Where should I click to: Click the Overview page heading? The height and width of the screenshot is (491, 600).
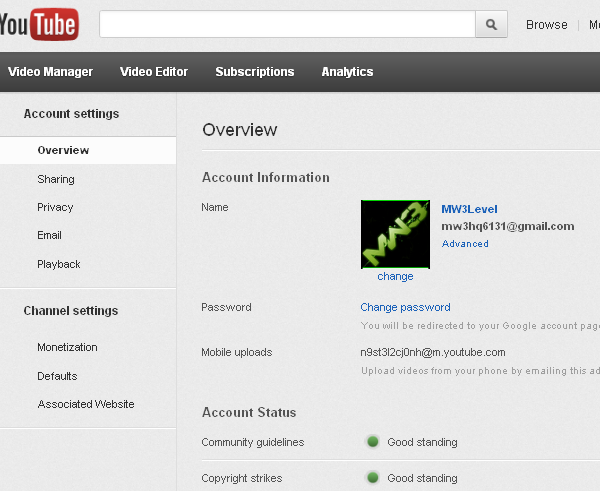(x=240, y=130)
